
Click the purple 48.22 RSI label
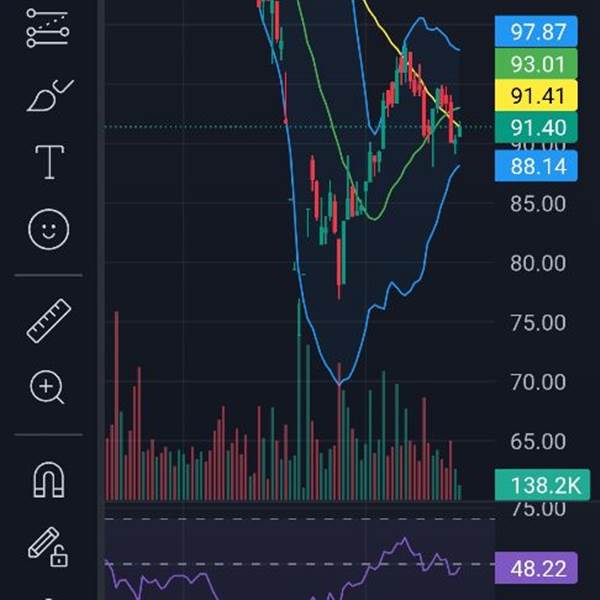tap(536, 568)
